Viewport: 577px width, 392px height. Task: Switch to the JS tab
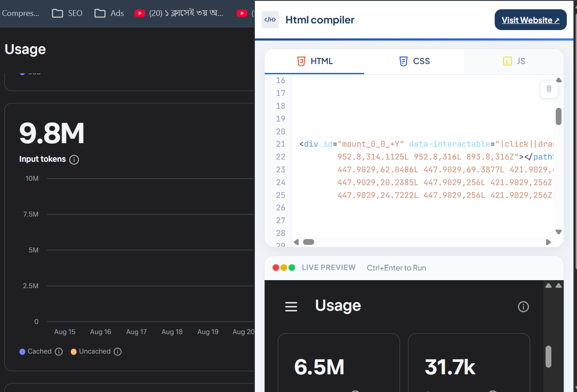pos(514,61)
